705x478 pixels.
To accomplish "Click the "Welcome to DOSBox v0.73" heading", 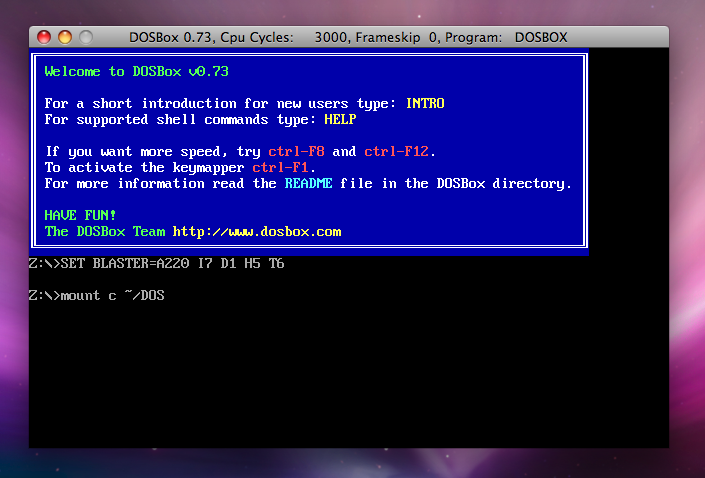I will coord(137,71).
